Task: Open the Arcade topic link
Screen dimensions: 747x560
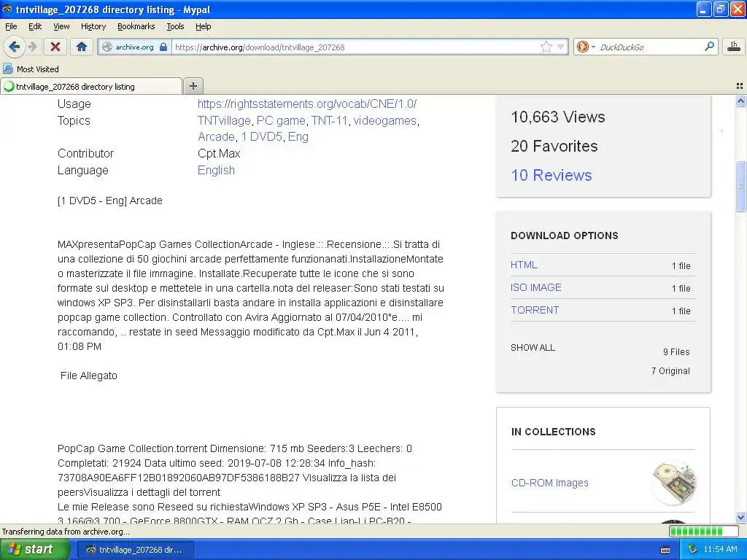Action: pos(216,136)
